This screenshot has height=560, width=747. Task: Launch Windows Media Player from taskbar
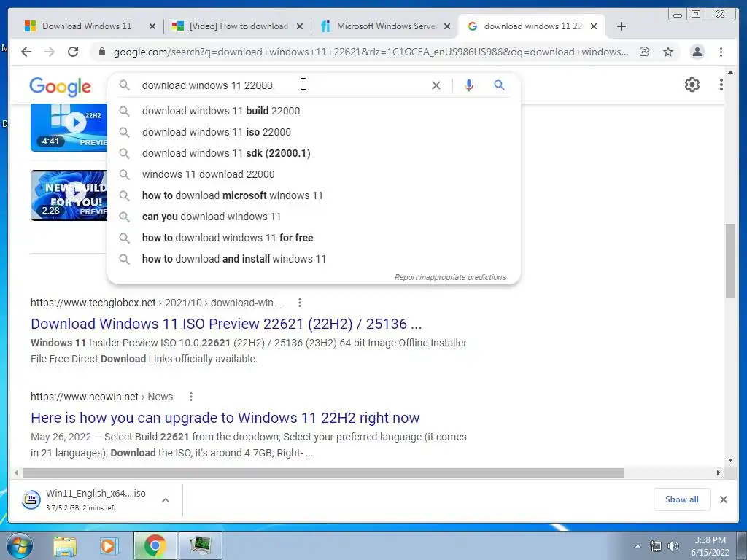109,545
